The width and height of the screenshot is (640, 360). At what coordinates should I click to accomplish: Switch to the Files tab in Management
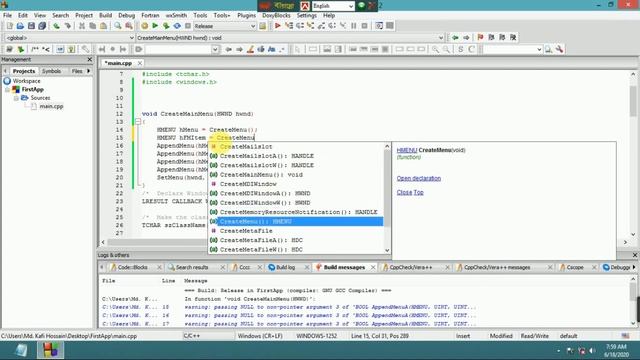point(77,71)
